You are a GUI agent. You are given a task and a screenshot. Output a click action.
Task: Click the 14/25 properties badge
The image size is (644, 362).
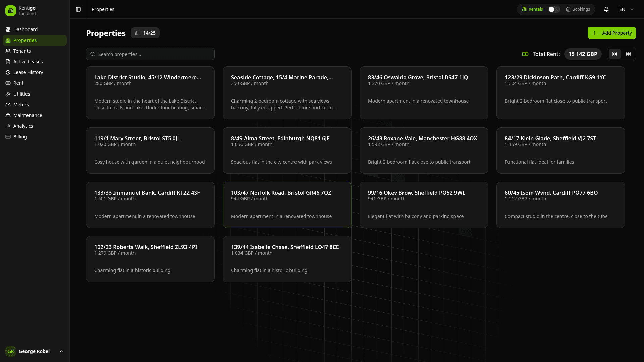click(145, 33)
